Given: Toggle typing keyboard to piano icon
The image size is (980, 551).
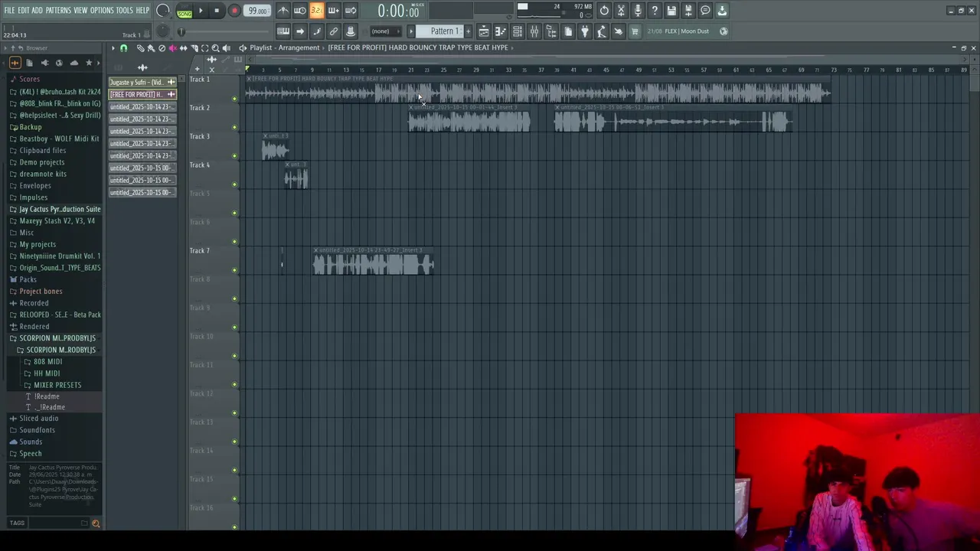Looking at the screenshot, I should point(283,31).
